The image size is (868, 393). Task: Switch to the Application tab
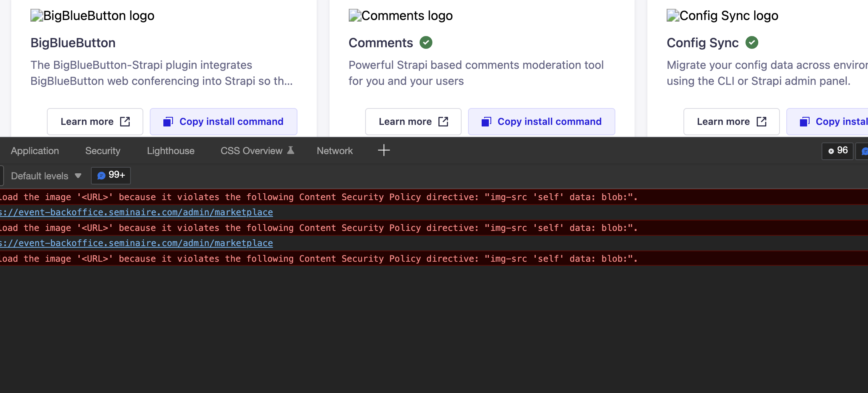pos(35,151)
